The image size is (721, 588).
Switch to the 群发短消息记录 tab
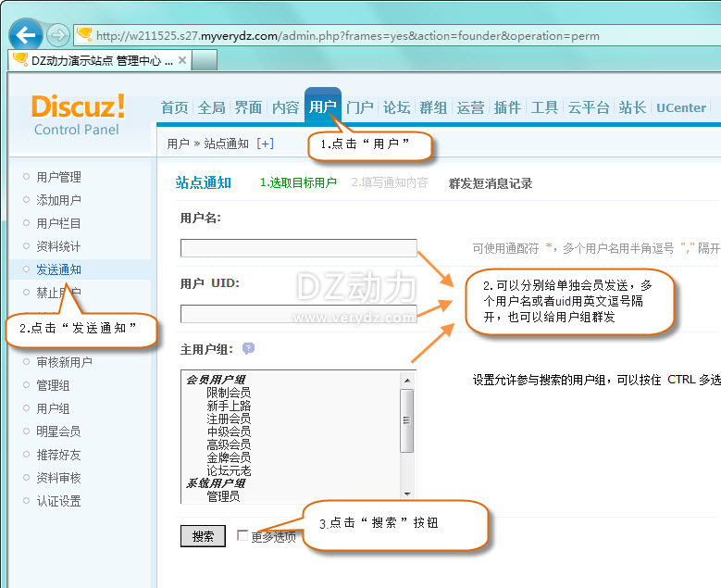[491, 183]
